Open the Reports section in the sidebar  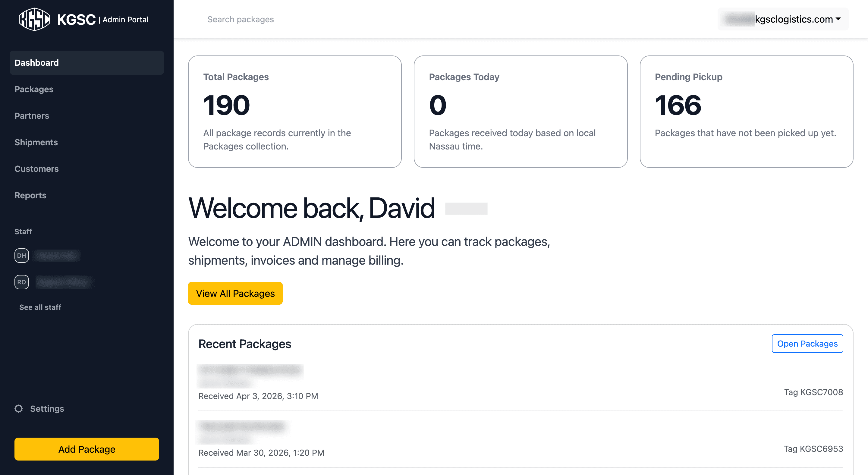click(x=30, y=195)
